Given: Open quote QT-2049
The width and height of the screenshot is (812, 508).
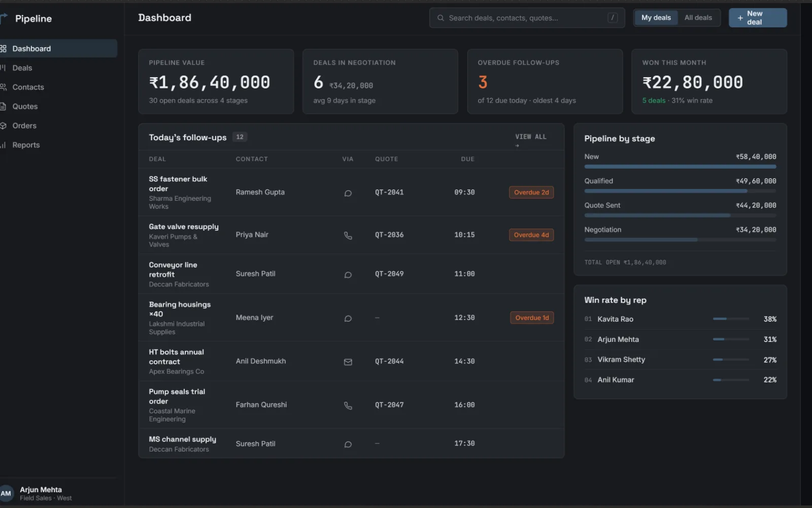Looking at the screenshot, I should point(389,274).
